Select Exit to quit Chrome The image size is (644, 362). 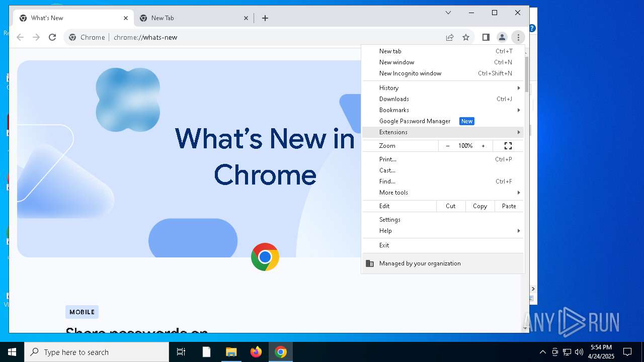[443, 245]
